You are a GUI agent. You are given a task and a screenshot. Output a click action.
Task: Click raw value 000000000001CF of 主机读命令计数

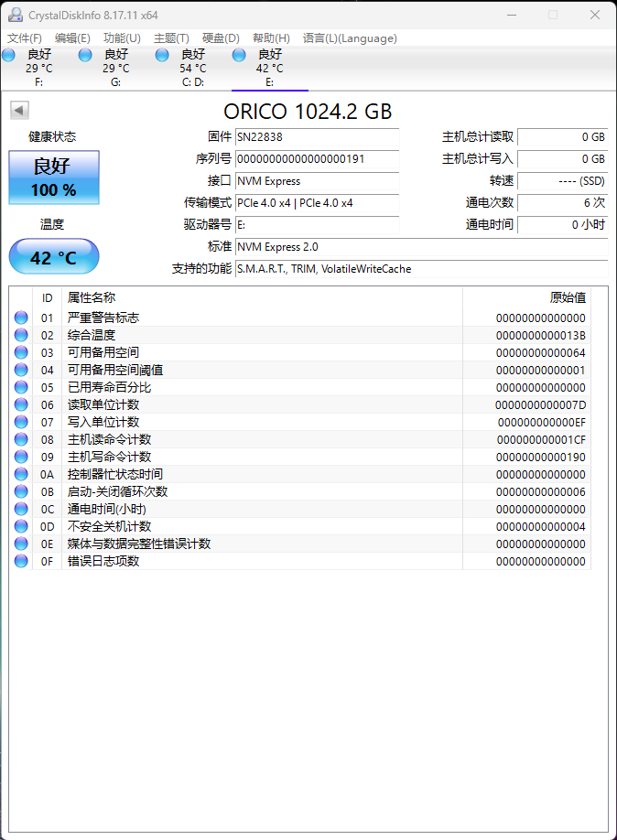pos(541,440)
